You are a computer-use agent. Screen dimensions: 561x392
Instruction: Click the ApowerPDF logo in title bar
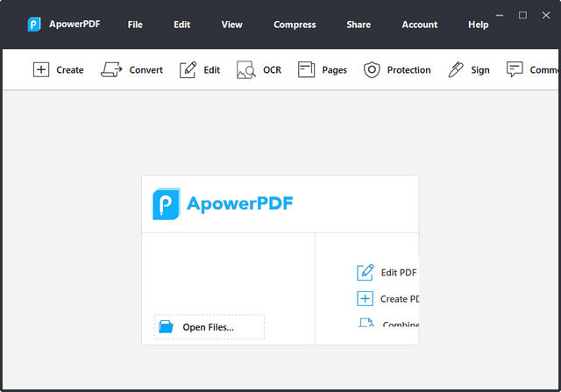(34, 25)
